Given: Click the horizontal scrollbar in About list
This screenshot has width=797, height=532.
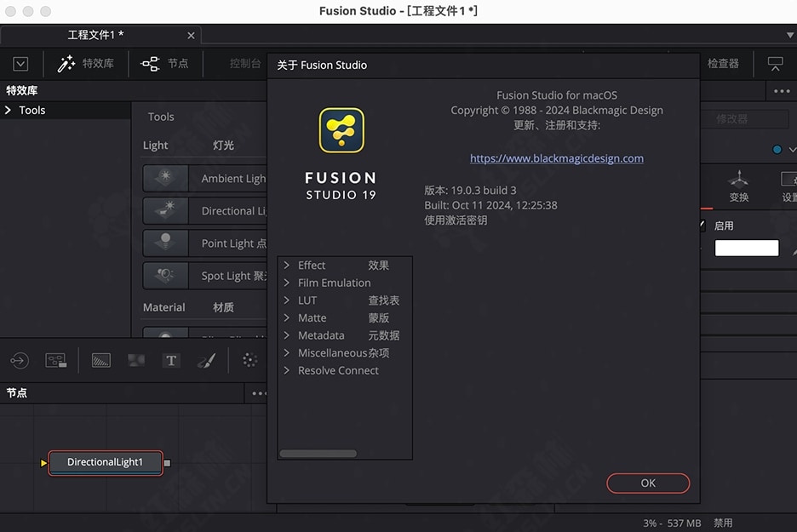Looking at the screenshot, I should [x=318, y=453].
